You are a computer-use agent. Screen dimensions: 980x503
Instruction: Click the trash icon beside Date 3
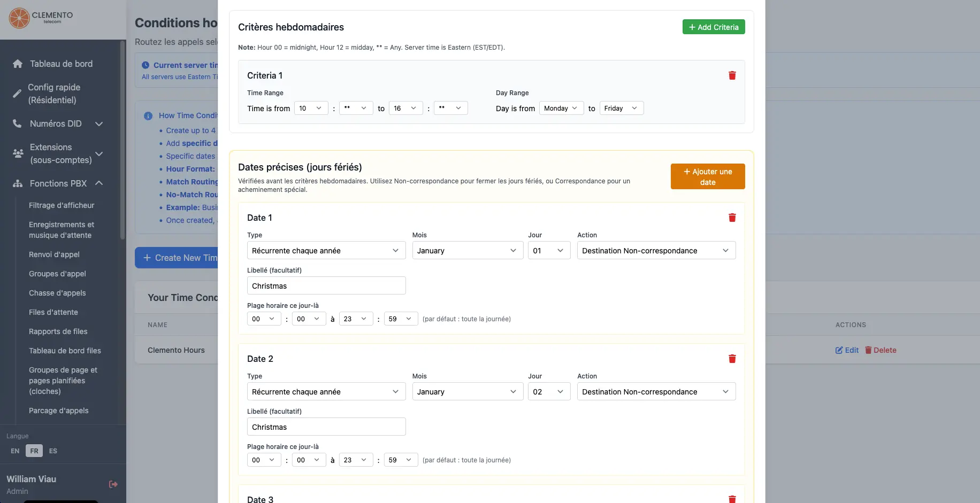[x=732, y=499]
